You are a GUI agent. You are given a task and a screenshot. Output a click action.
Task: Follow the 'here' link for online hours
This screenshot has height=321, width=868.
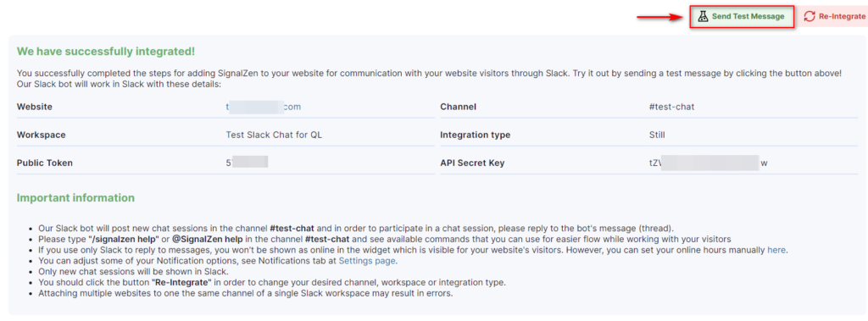(x=776, y=250)
